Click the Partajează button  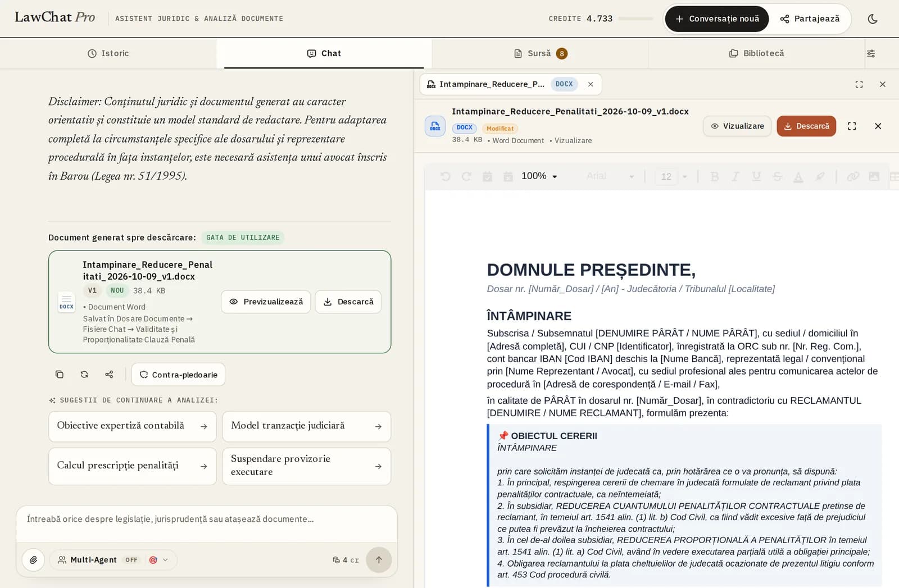click(x=810, y=19)
